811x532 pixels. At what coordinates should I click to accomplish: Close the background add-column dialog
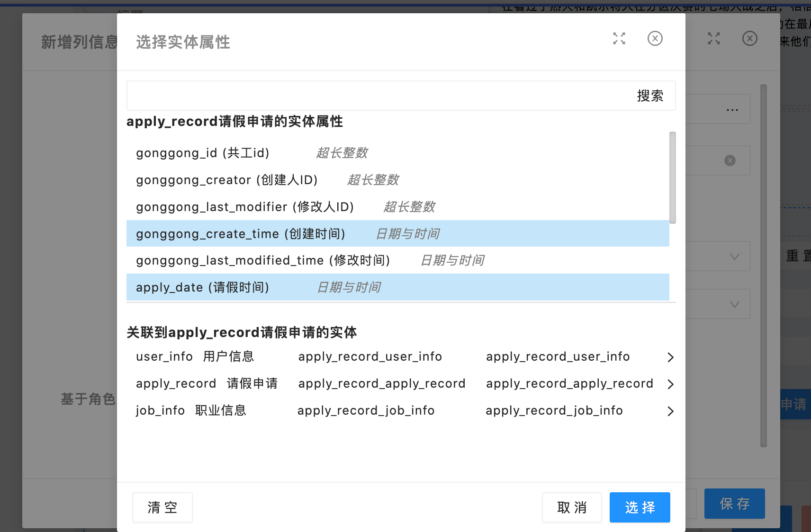(x=749, y=38)
